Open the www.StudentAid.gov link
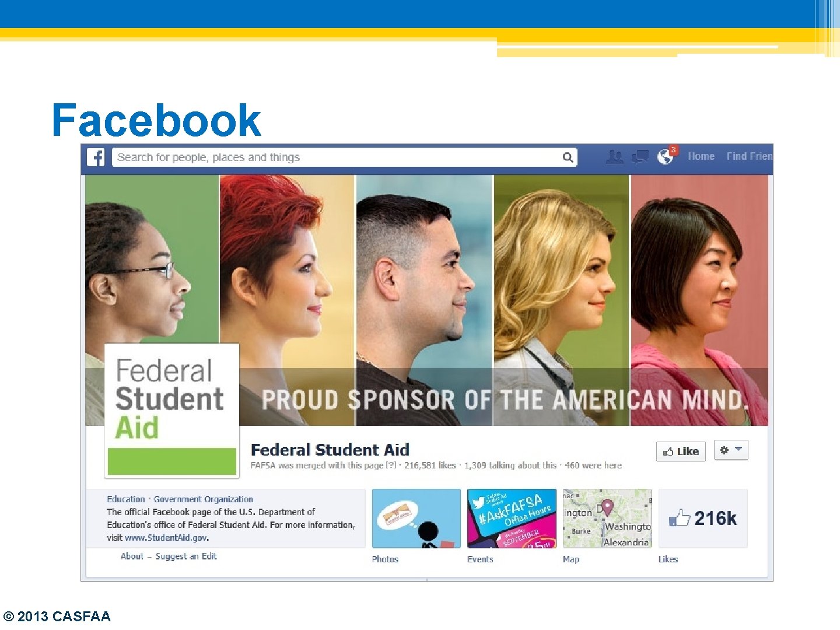The height and width of the screenshot is (630, 840). click(167, 538)
